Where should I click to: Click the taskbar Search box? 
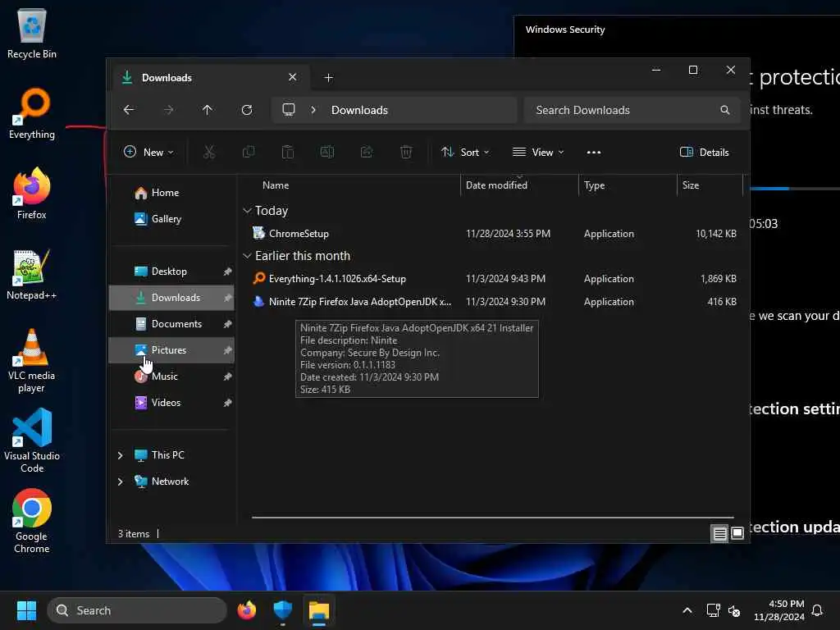[137, 610]
